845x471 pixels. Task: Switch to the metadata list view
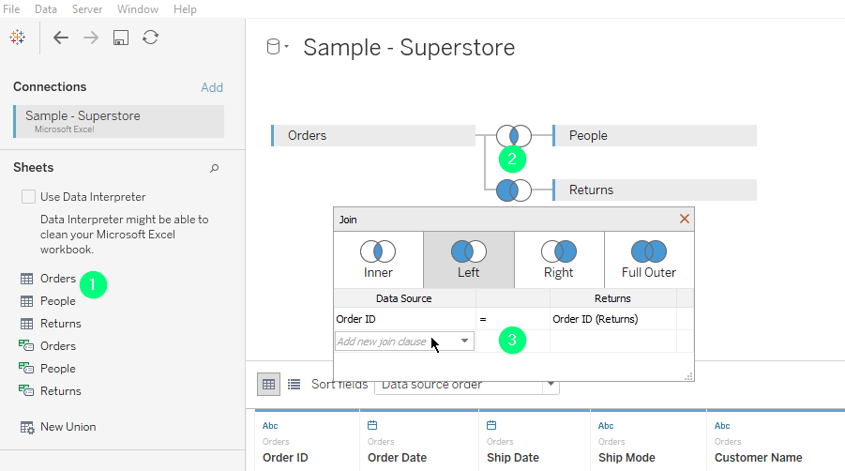coord(294,384)
